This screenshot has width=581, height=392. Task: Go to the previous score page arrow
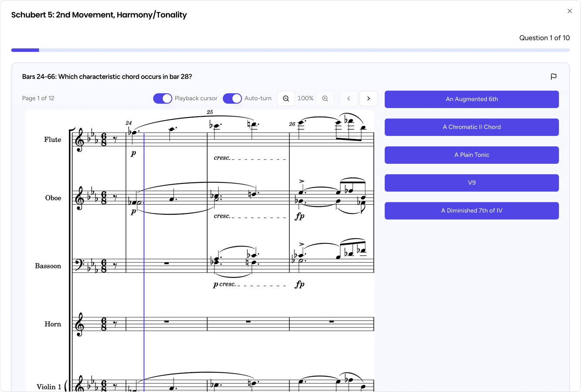click(x=348, y=98)
